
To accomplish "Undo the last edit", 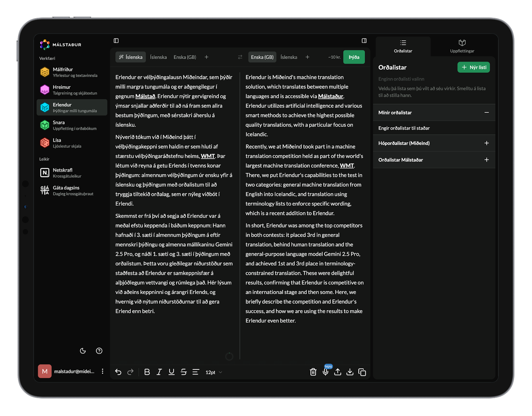I will tap(118, 372).
